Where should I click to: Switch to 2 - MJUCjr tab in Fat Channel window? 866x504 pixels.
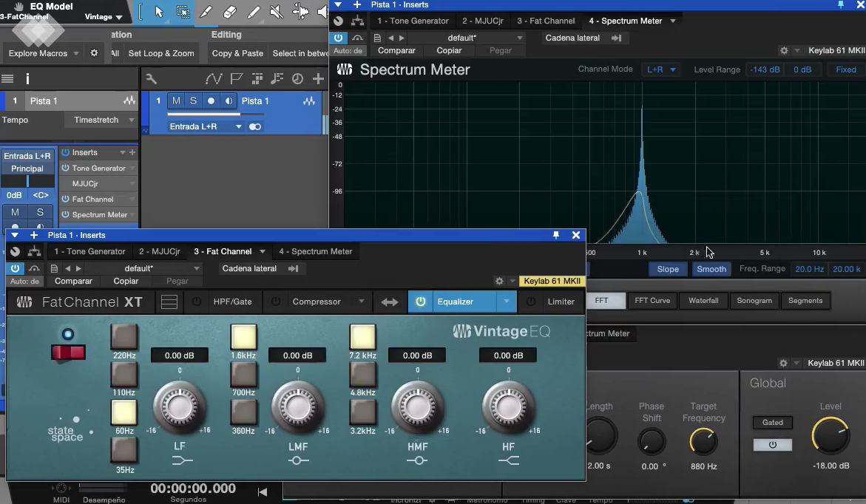(x=160, y=251)
